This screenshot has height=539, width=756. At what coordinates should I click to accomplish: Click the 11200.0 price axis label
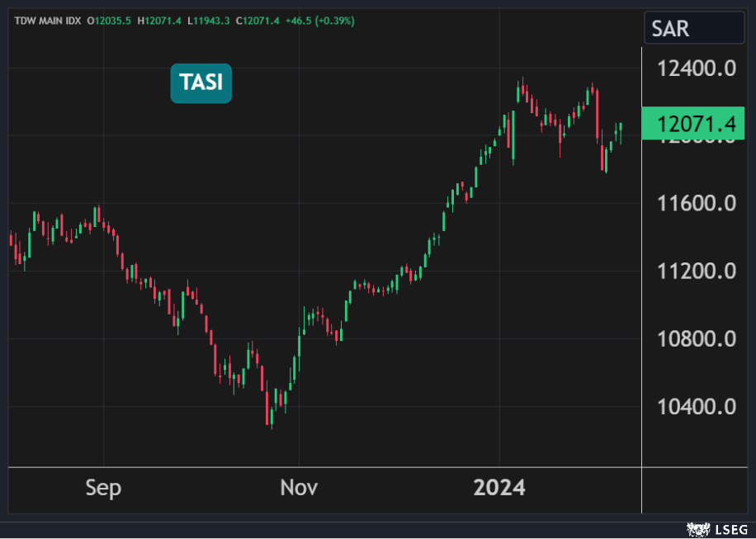[x=697, y=271]
